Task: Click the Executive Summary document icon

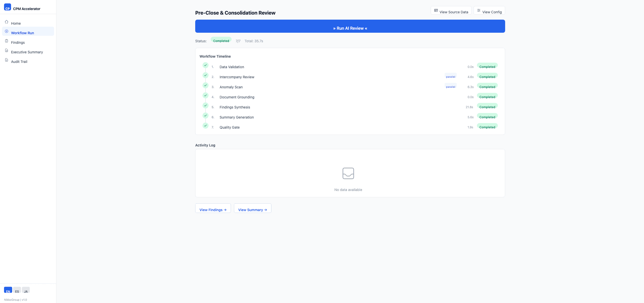Action: click(6, 50)
